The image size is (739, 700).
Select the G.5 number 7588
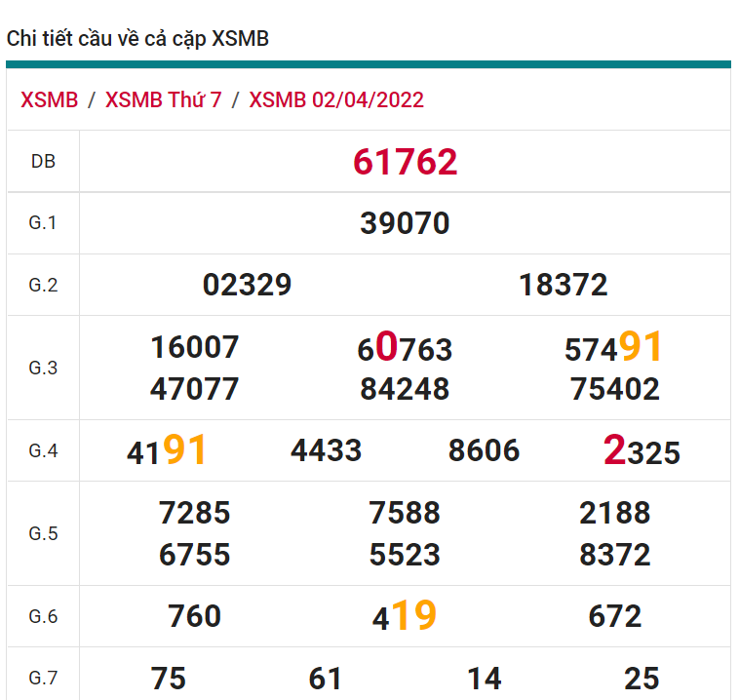[405, 513]
